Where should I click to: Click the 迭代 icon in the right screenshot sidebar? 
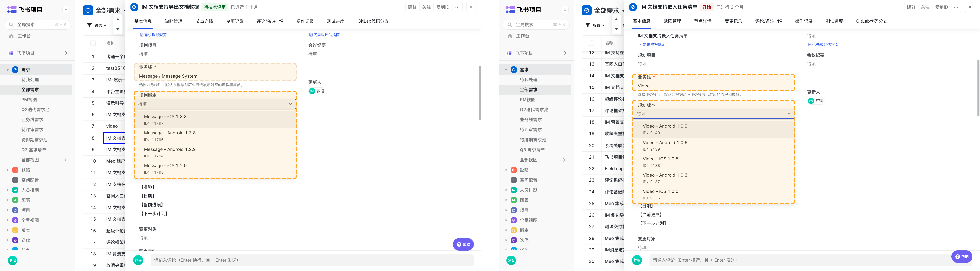pos(514,240)
